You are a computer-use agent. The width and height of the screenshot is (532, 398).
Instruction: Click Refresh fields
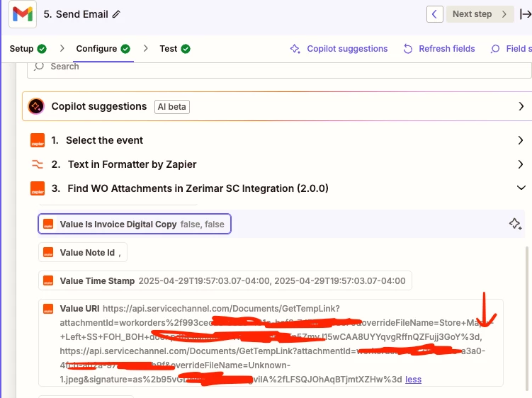point(439,49)
